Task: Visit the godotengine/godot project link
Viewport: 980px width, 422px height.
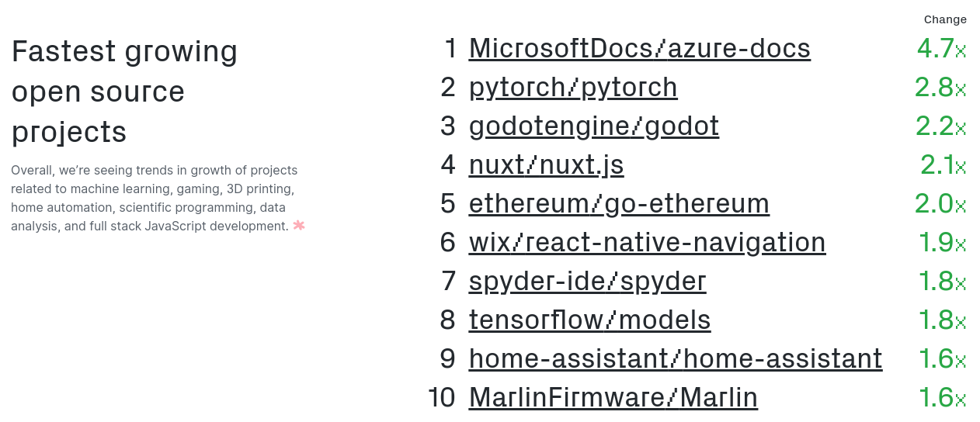Action: 594,126
